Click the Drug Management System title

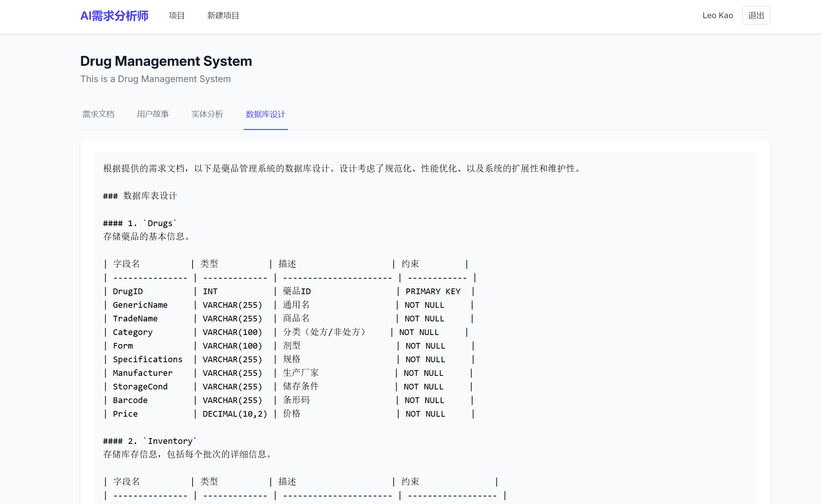(x=166, y=61)
